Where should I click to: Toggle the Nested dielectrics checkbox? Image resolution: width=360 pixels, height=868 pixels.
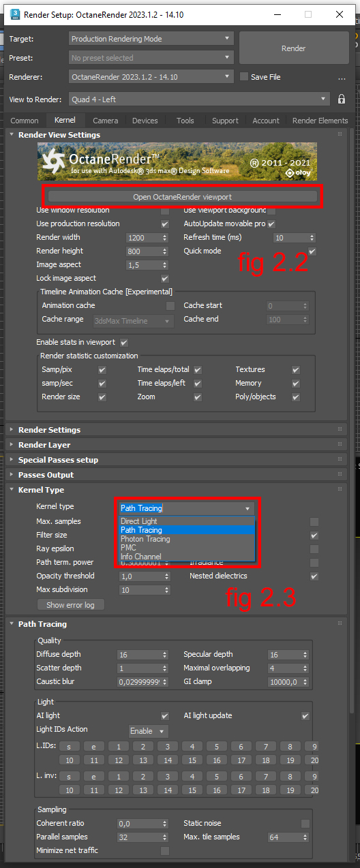pos(314,576)
